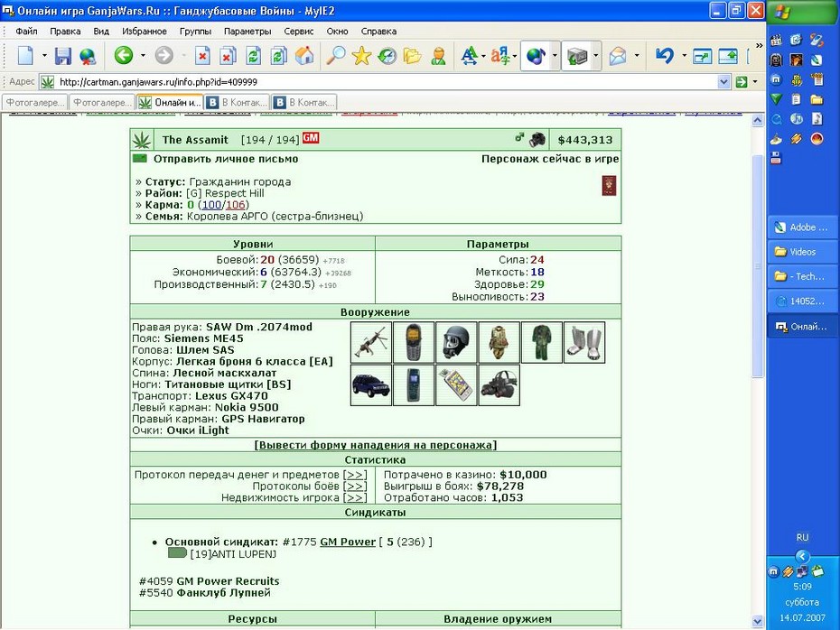Open Favorites via the yellow star icon
The width and height of the screenshot is (840, 630).
click(x=361, y=56)
